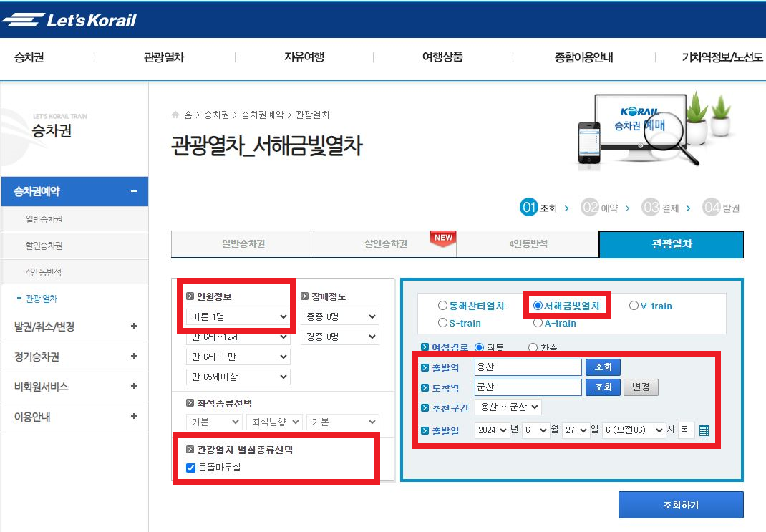Open 할인승차권 in the sidebar
Viewport: 766px width, 532px height.
point(44,246)
